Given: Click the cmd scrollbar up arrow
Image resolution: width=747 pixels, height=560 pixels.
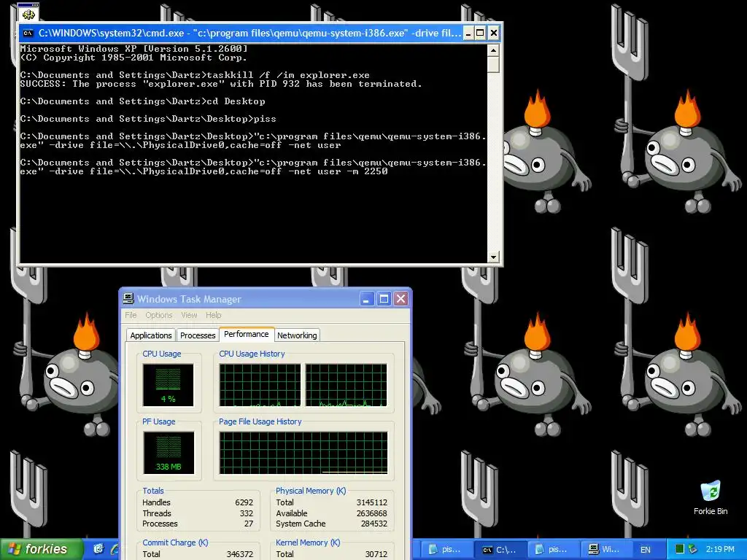Looking at the screenshot, I should point(494,50).
